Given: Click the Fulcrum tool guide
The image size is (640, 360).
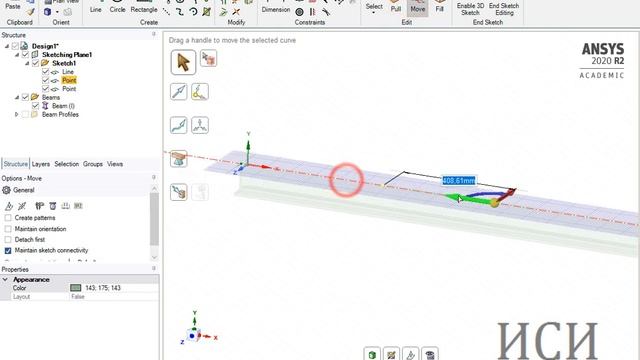Looking at the screenshot, I should point(179,159).
